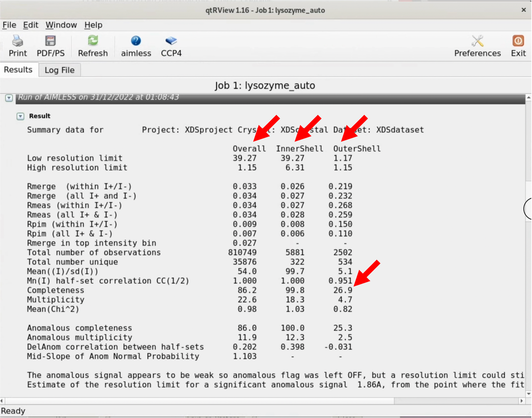Click the horizontal scrollbar right arrow
The width and height of the screenshot is (532, 418).
[x=522, y=401]
